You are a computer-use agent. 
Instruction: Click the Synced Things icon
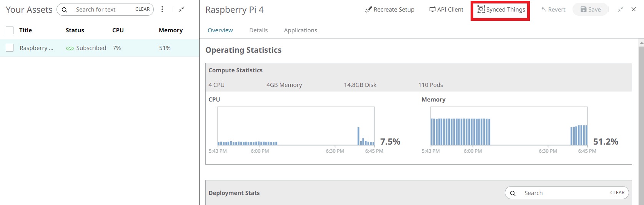[x=481, y=10]
